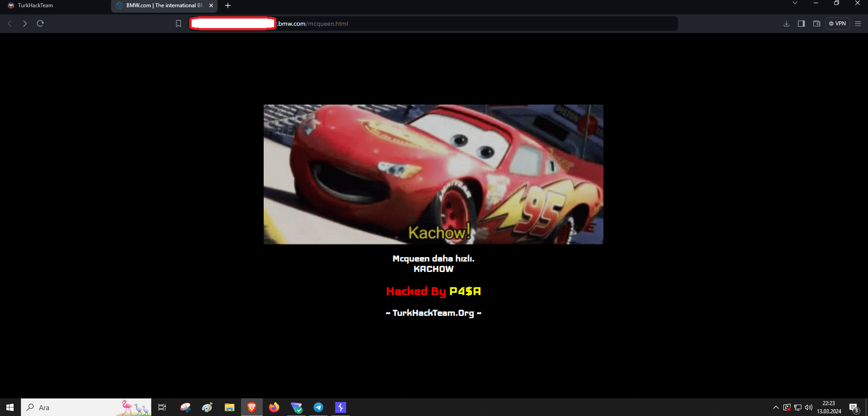This screenshot has width=868, height=416.
Task: Open Task View from the taskbar
Action: 162,407
